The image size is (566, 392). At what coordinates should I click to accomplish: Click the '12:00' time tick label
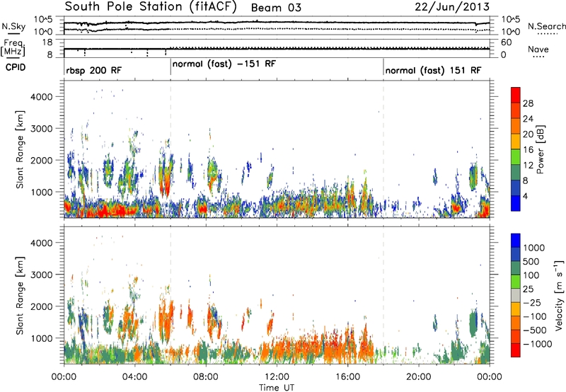coord(277,377)
